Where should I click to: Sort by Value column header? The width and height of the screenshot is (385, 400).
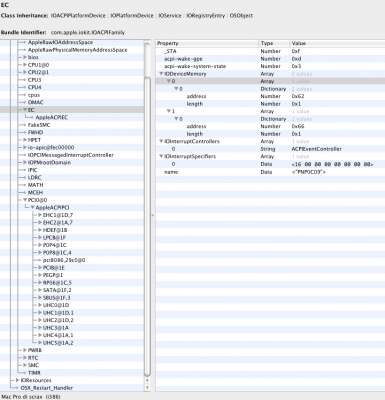(337, 43)
